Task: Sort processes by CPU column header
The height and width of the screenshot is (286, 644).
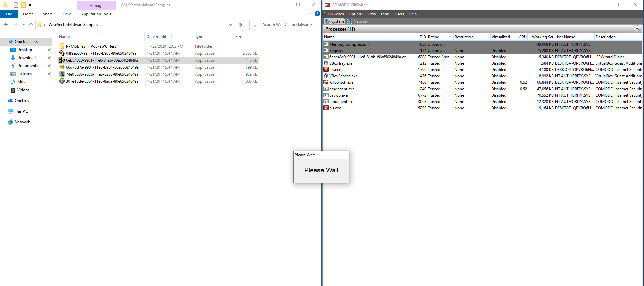Action: [521, 37]
